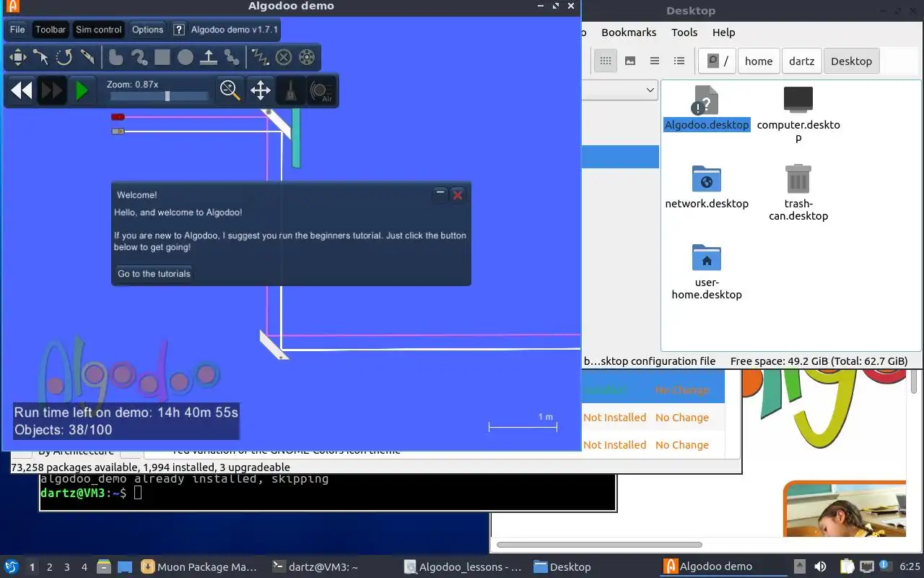Toggle the Toolbar menu button
Viewport: 924px width, 578px height.
[x=51, y=30]
